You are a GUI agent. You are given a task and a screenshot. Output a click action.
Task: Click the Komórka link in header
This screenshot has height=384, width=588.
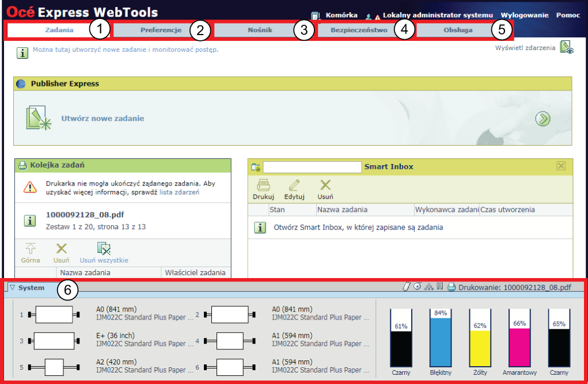click(x=342, y=15)
